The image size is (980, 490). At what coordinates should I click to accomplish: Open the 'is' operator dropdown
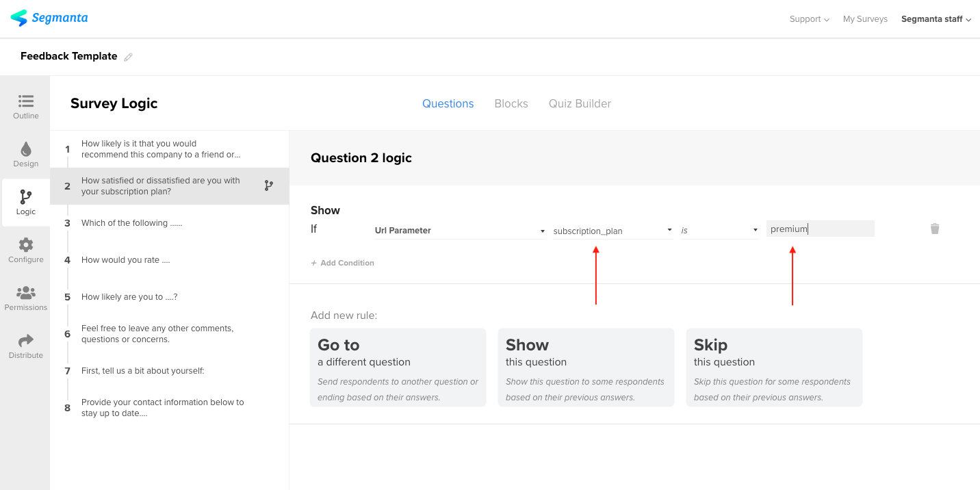[x=719, y=231]
